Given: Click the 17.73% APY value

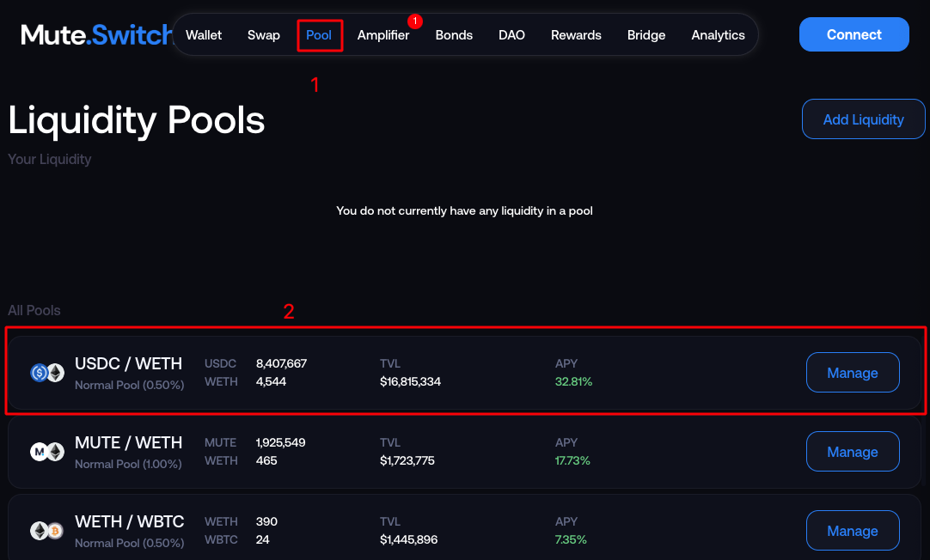Looking at the screenshot, I should 572,460.
